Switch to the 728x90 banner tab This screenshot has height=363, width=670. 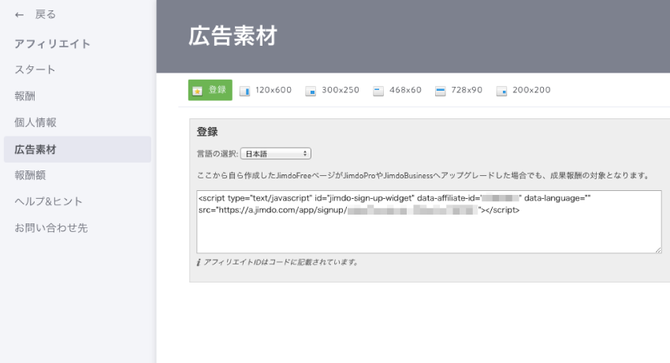coord(458,90)
